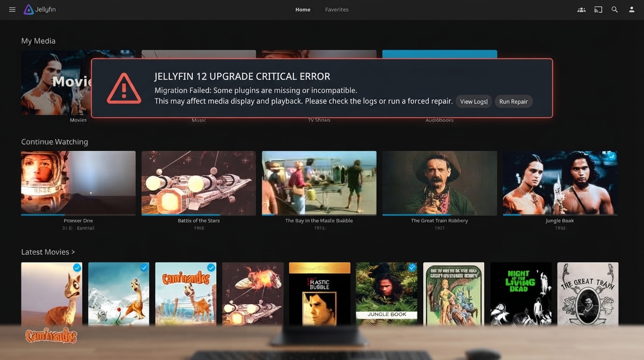Resume the beach scene video thumbnail
This screenshot has width=644, height=360.
pos(319,183)
